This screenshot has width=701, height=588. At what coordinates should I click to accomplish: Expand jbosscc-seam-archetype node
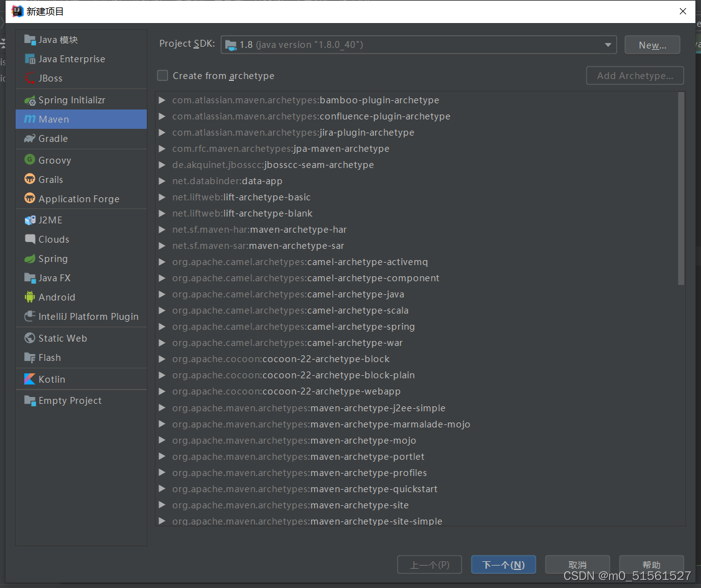click(162, 164)
